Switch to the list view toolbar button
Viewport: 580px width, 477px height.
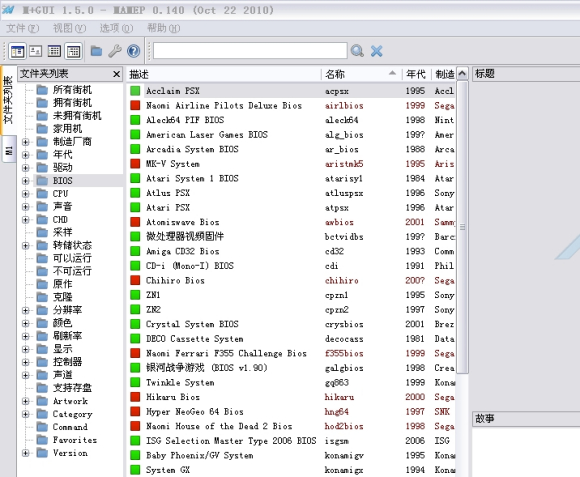(x=54, y=51)
